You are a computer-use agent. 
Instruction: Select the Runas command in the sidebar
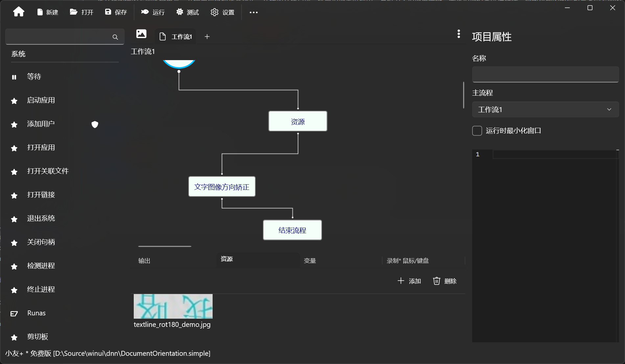(36, 313)
